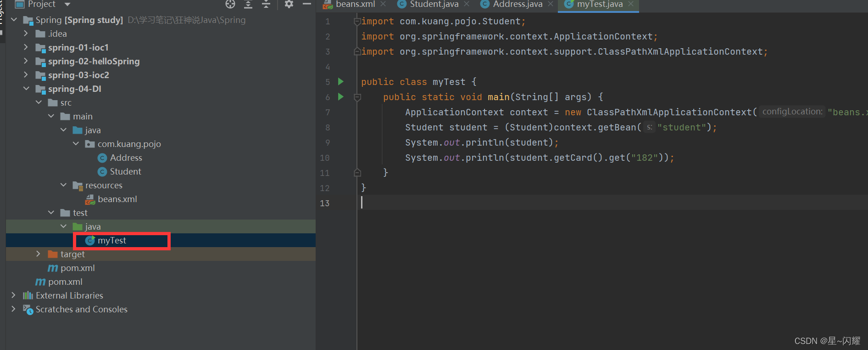This screenshot has height=350, width=868.
Task: Expand External Libraries node
Action: click(14, 295)
